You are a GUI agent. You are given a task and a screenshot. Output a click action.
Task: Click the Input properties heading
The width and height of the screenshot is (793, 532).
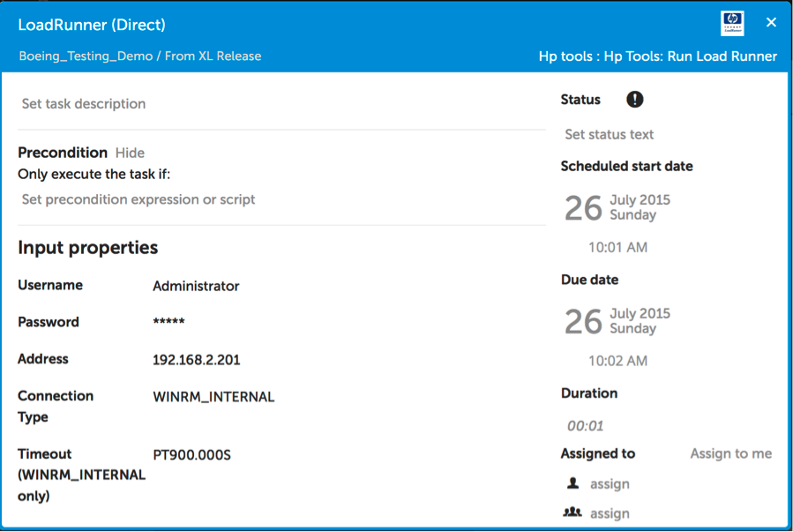point(88,248)
